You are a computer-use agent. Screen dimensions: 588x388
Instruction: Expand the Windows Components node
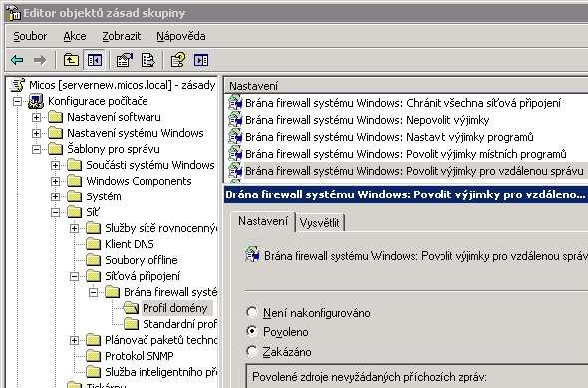(x=55, y=181)
